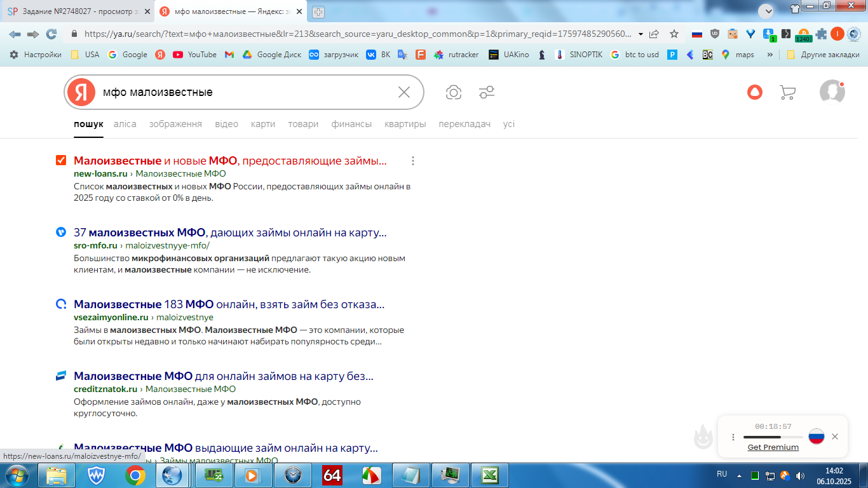This screenshot has height=488, width=868.
Task: Open three-dot menu for new-loans.ru result
Action: click(x=413, y=161)
